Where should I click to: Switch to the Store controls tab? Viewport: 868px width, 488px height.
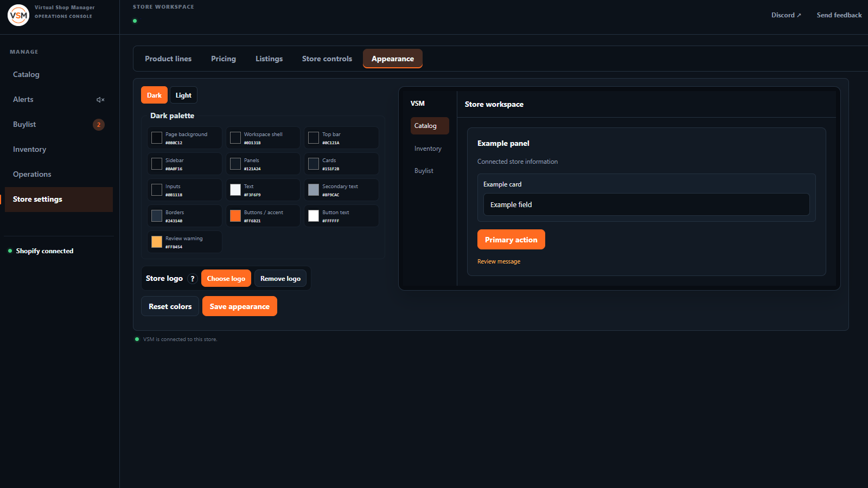tap(327, 59)
